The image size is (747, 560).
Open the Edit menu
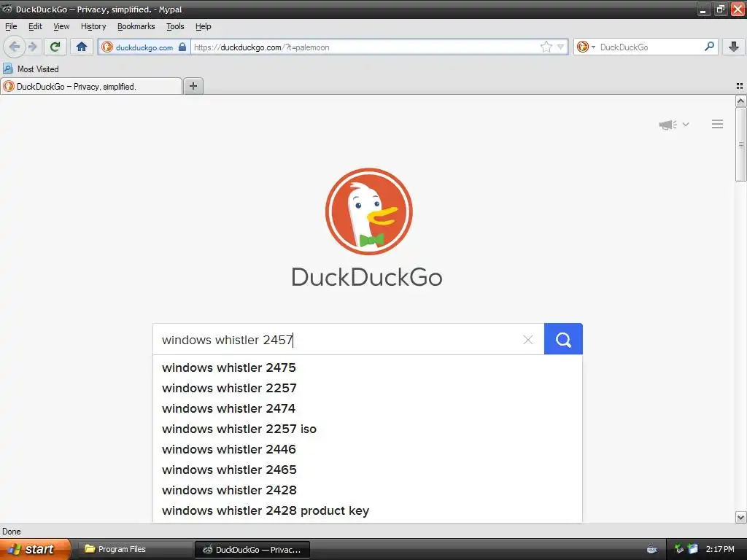pyautogui.click(x=35, y=27)
